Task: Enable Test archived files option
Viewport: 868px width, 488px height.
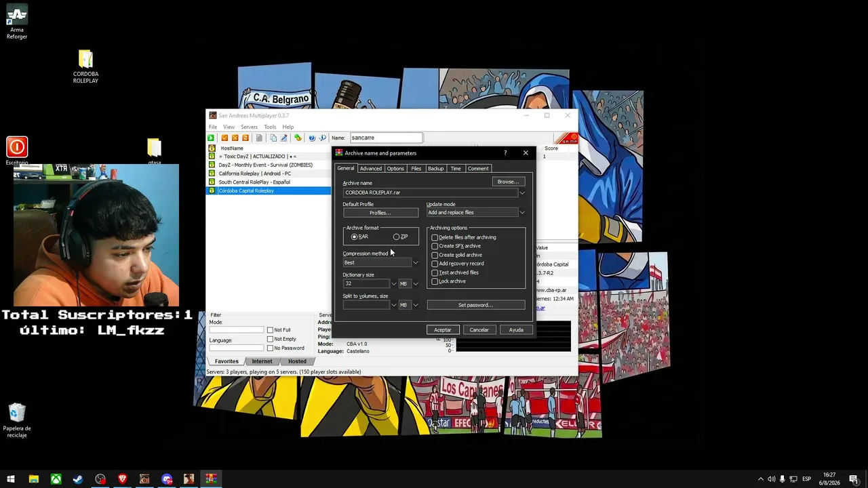Action: 455,273
